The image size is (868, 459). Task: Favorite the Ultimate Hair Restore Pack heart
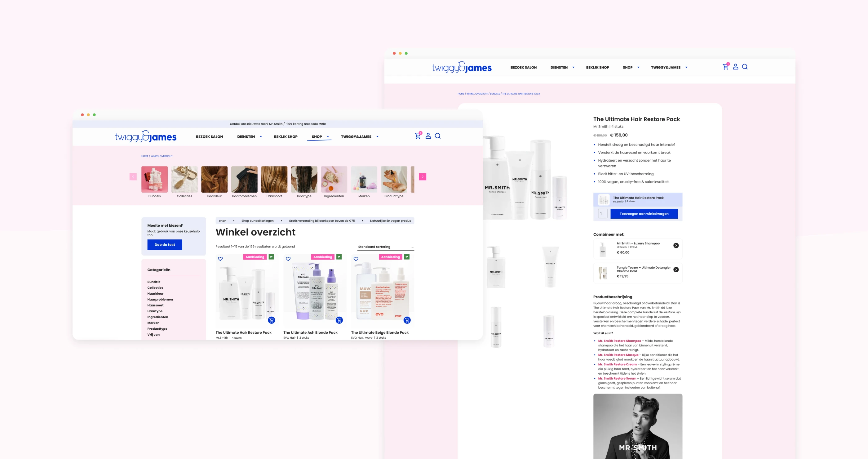coord(220,259)
